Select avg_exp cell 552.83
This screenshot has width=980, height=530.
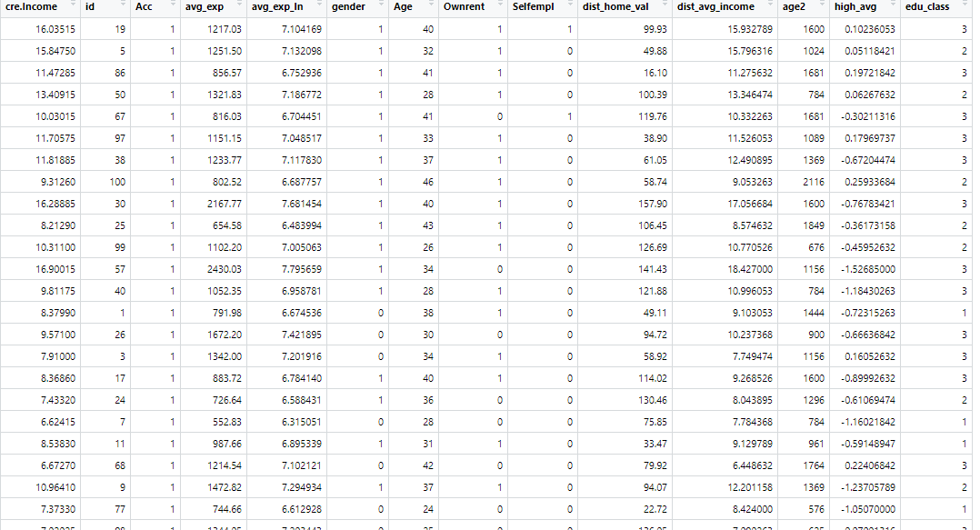pos(213,422)
